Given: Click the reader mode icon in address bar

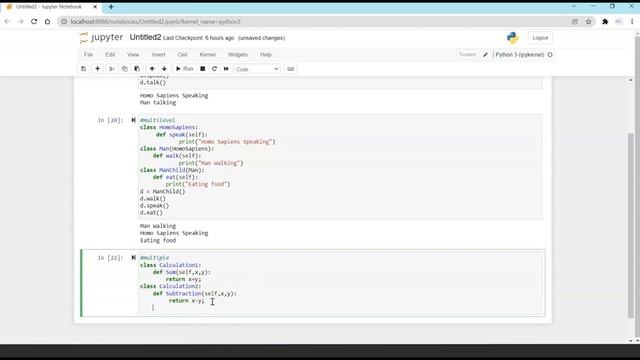Looking at the screenshot, I should 574,22.
